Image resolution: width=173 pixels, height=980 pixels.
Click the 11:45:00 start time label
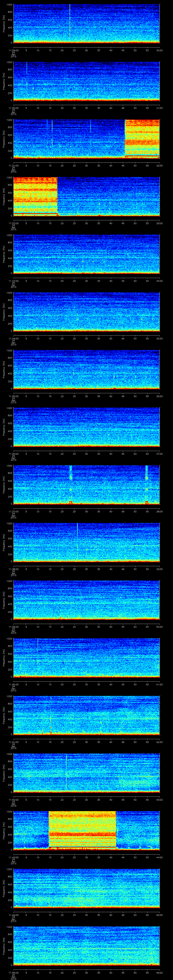coord(13,972)
